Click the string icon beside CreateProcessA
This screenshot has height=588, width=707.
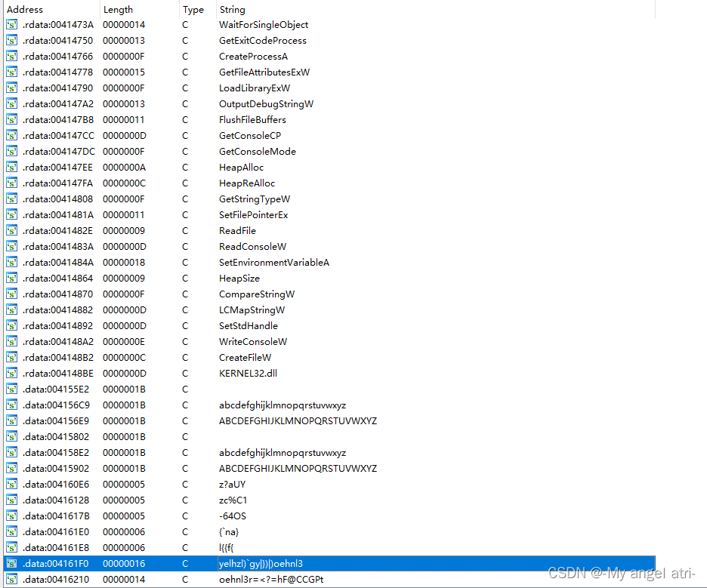pos(12,57)
